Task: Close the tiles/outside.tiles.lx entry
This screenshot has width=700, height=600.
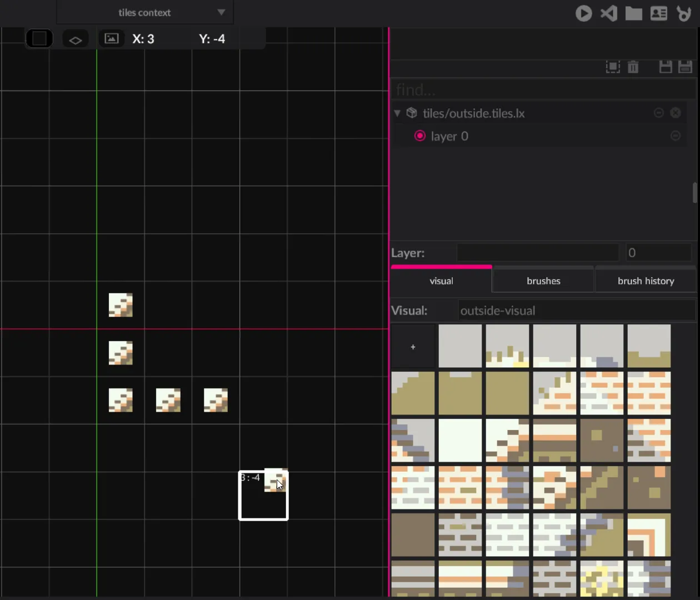Action: 676,113
